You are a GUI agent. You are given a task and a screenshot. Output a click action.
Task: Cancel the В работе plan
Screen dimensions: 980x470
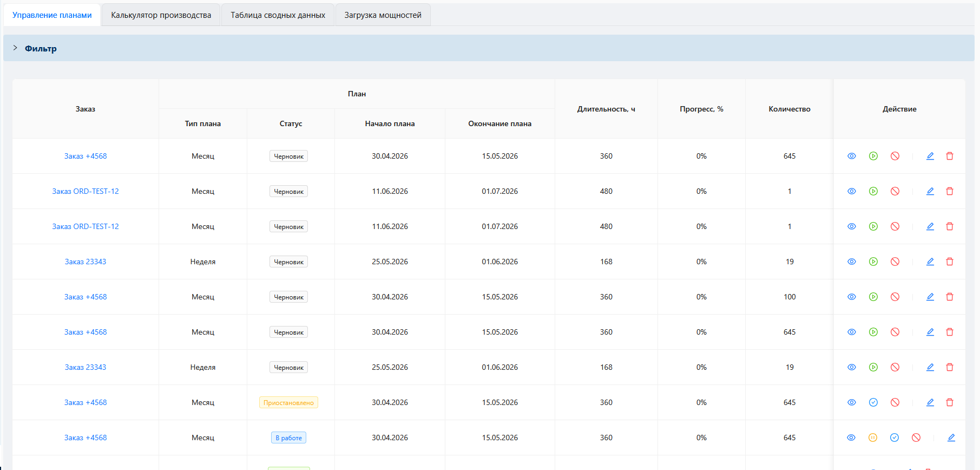(916, 438)
